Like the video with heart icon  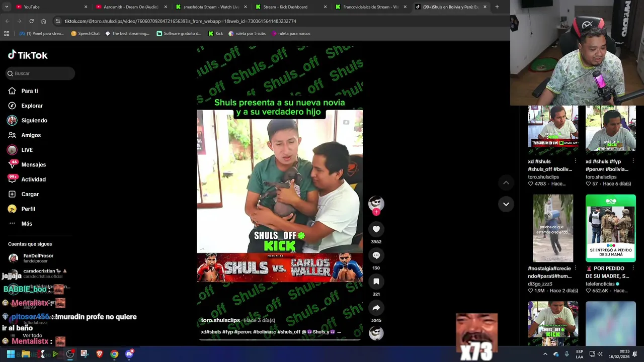pos(376,229)
